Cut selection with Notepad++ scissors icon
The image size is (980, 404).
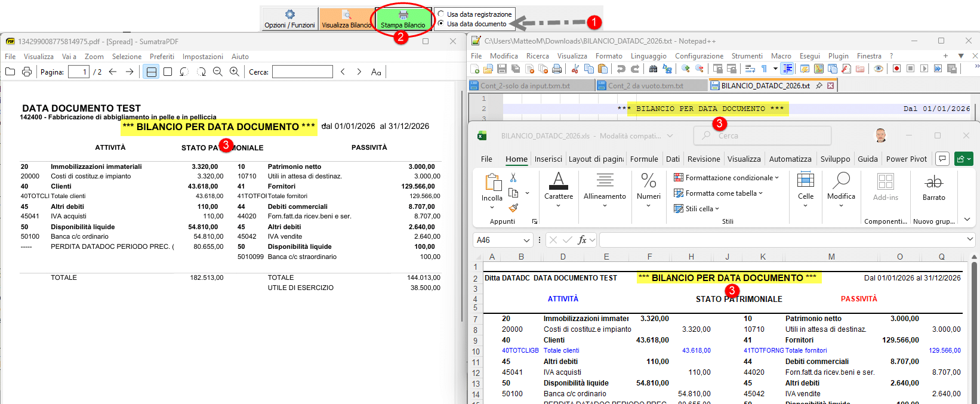[575, 69]
